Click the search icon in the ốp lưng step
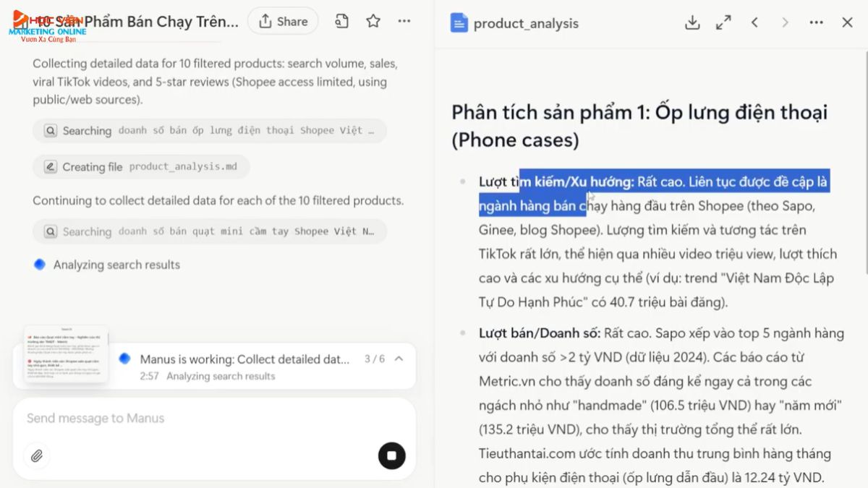The width and height of the screenshot is (868, 488). pyautogui.click(x=51, y=131)
